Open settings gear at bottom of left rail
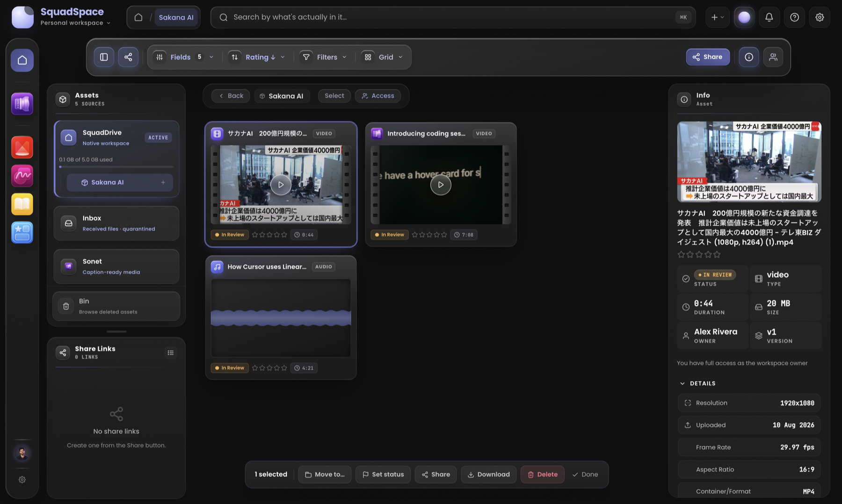The height and width of the screenshot is (504, 842). point(22,480)
